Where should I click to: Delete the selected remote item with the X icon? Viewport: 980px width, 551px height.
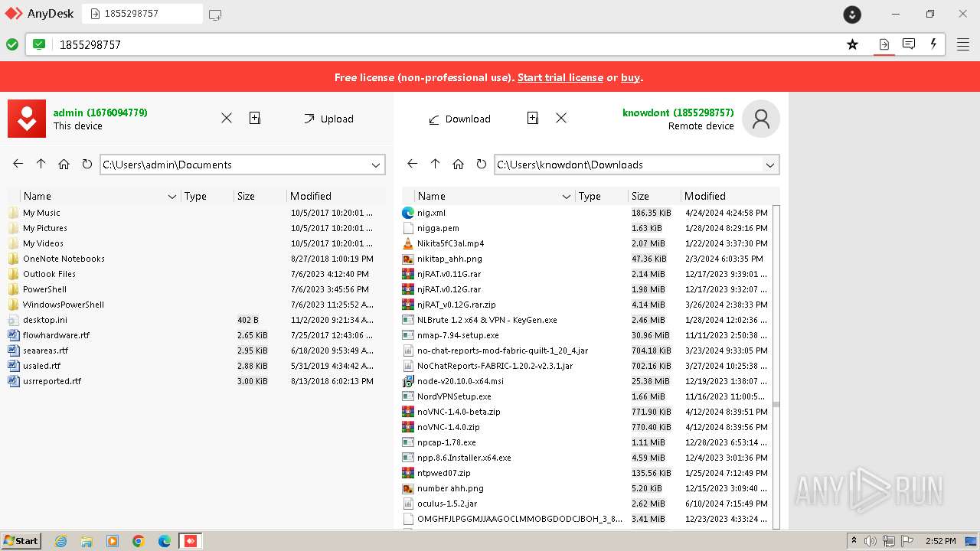tap(561, 118)
